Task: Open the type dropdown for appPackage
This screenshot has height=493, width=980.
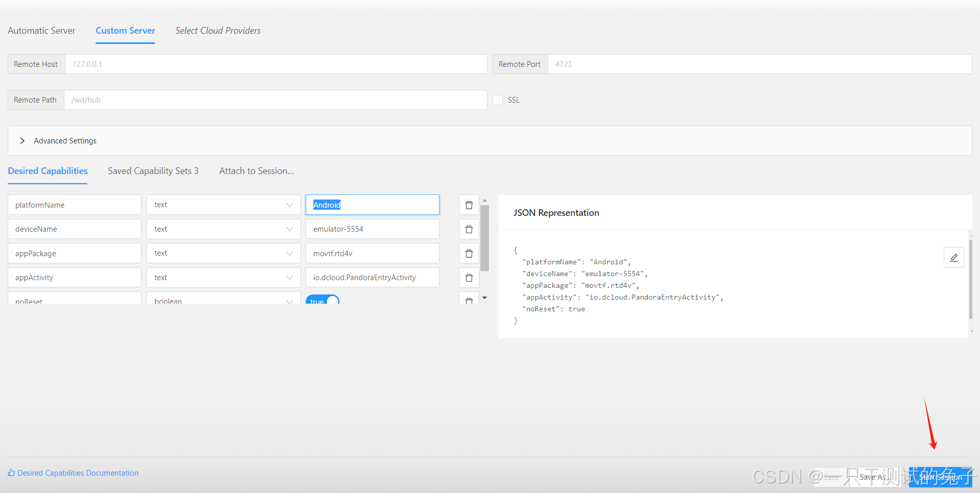Action: tap(223, 253)
